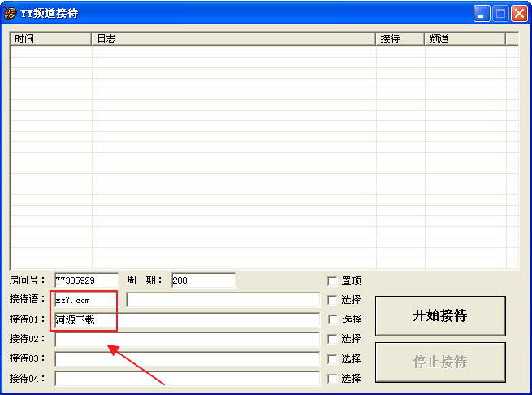Viewport: 532px width, 395px height.
Task: Click the 开始接待 button
Action: (x=440, y=315)
